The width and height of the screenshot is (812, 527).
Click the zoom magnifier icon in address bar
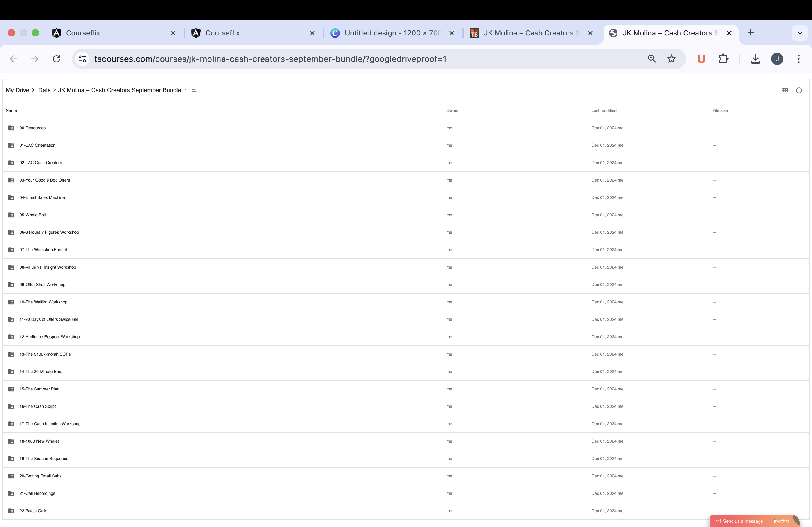click(652, 59)
